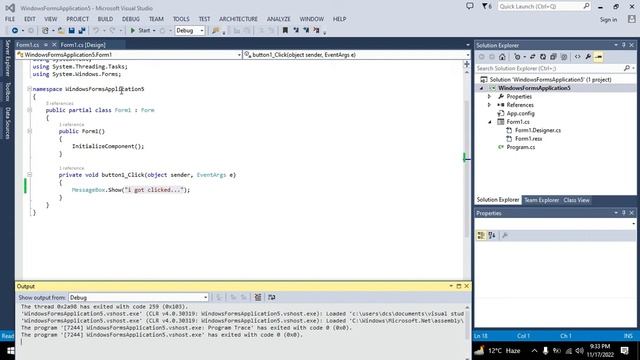Image resolution: width=640 pixels, height=360 pixels.
Task: Open Properties via wrench icon in Solution Explorer
Action: 588,57
